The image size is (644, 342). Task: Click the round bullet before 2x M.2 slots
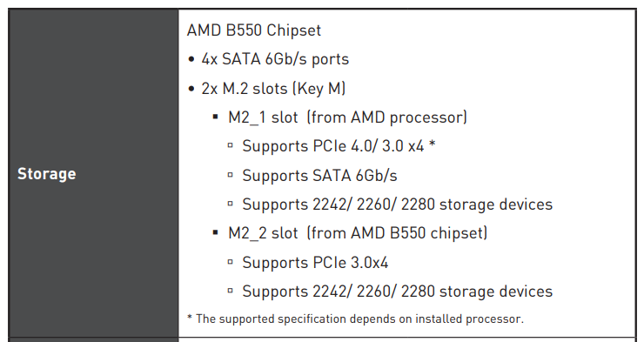pyautogui.click(x=191, y=89)
